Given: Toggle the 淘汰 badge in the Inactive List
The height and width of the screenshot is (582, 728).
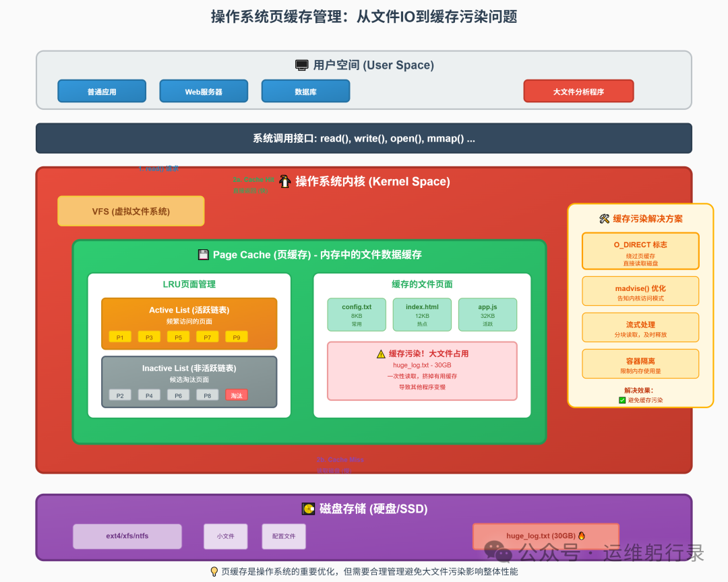Looking at the screenshot, I should pos(237,395).
